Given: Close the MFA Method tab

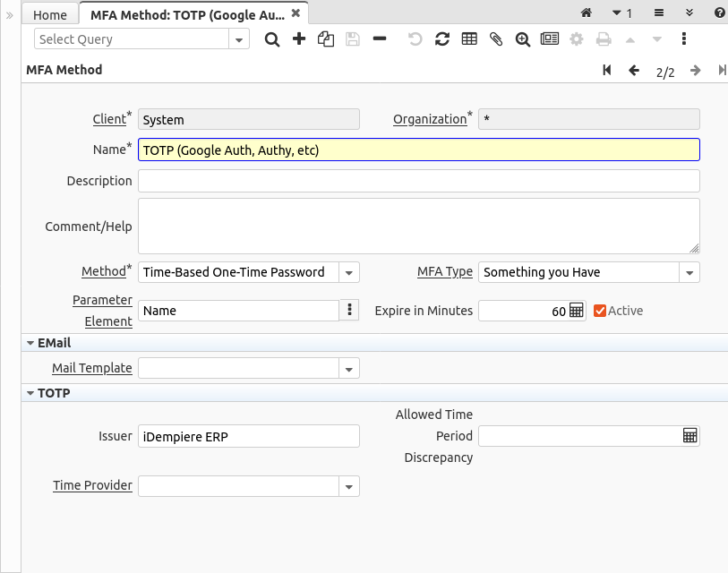Looking at the screenshot, I should [295, 13].
